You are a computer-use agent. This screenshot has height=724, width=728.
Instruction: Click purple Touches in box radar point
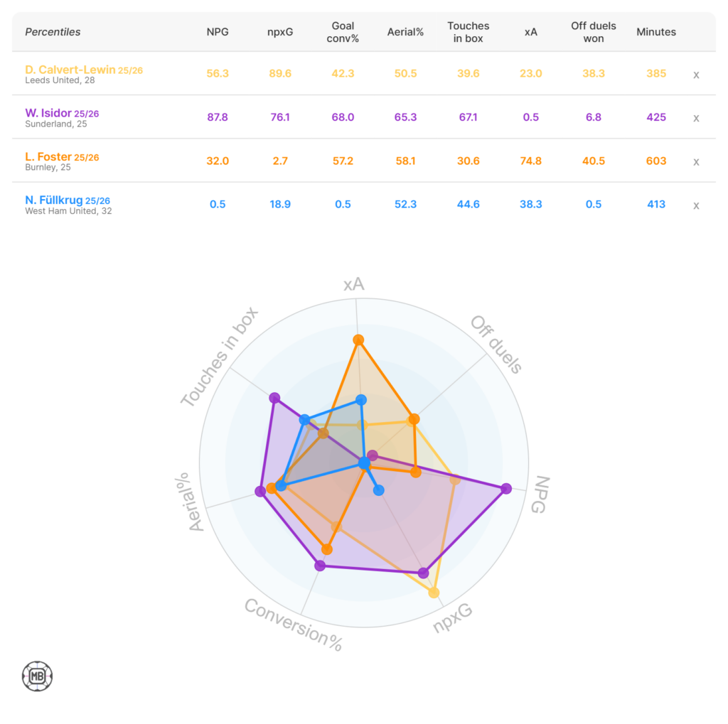(x=274, y=398)
